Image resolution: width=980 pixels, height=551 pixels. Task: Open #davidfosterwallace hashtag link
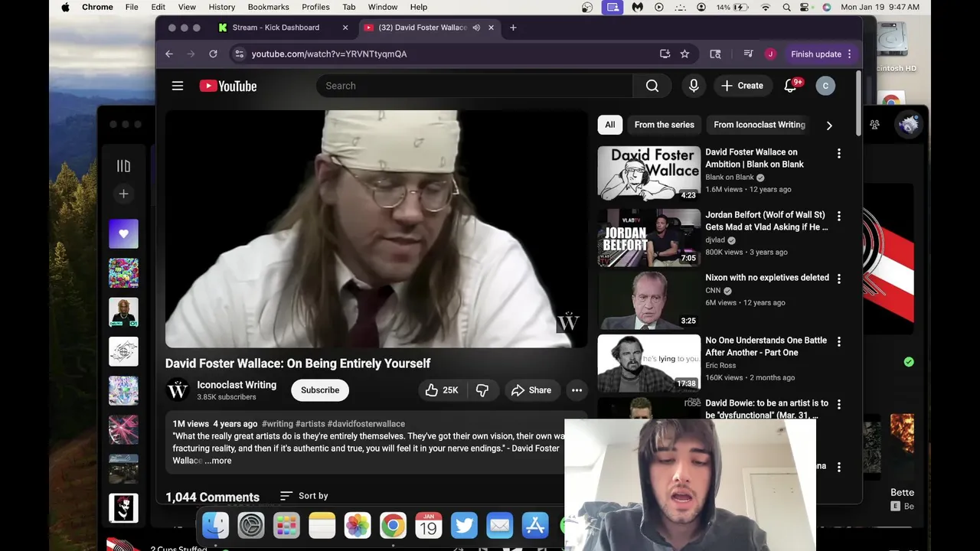(366, 424)
